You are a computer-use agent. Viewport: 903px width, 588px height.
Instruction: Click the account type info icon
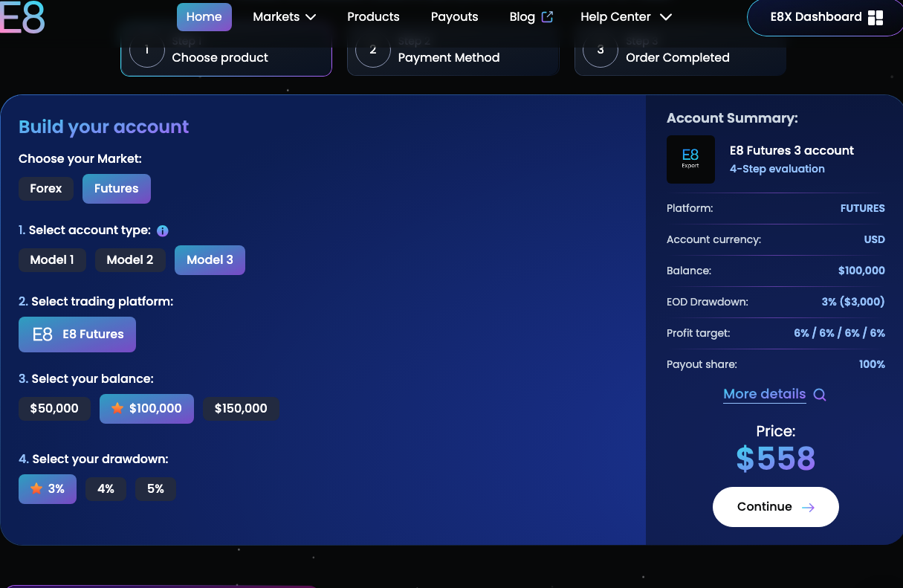(x=163, y=231)
